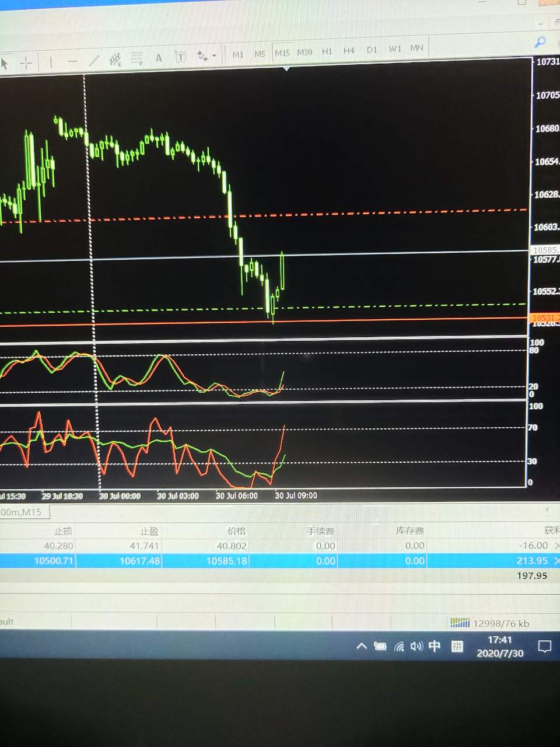Select profit cell -16.00
This screenshot has width=560, height=747.
click(x=533, y=545)
